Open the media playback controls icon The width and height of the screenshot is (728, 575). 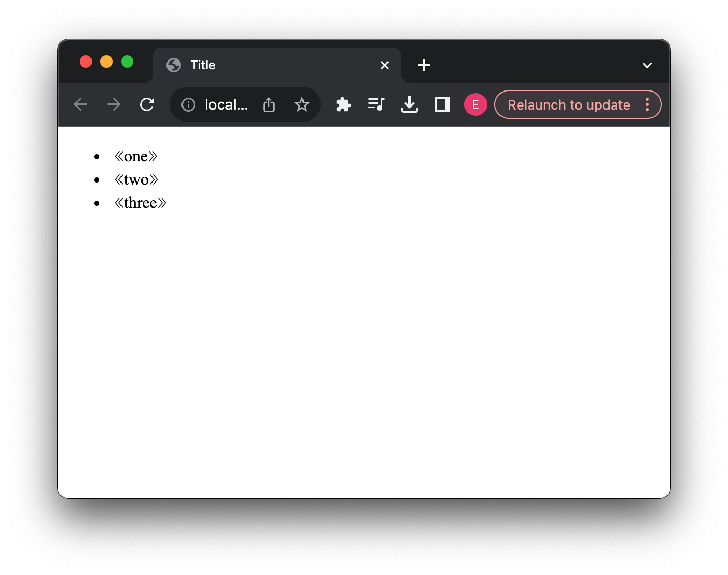[x=376, y=104]
